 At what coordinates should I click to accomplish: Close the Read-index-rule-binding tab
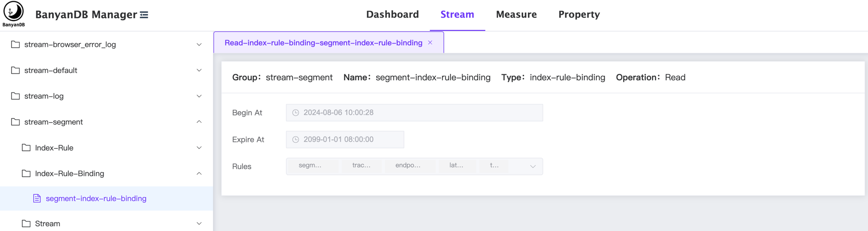[x=430, y=43]
